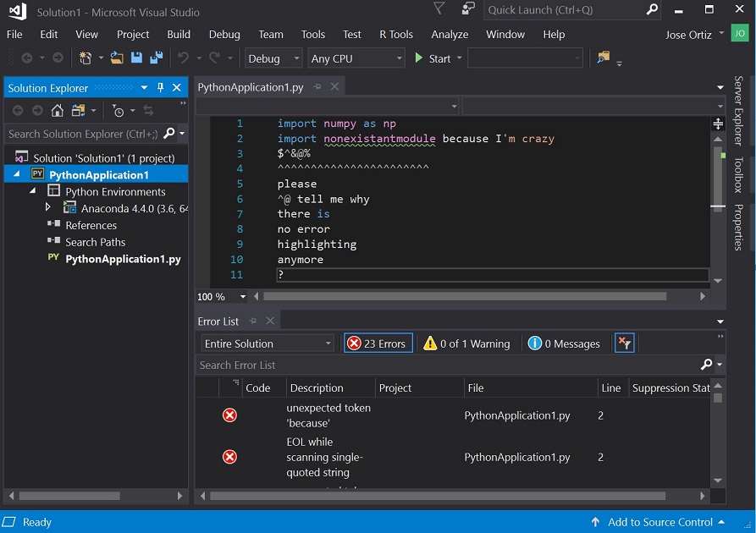Open the Server Explorer side tab

tap(738, 110)
